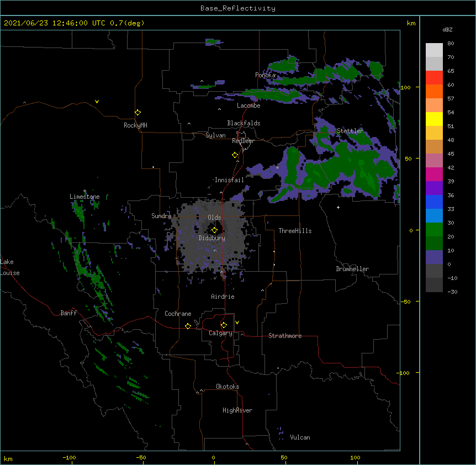Select the yellow 54 dBZ legend swatch

pyautogui.click(x=434, y=119)
